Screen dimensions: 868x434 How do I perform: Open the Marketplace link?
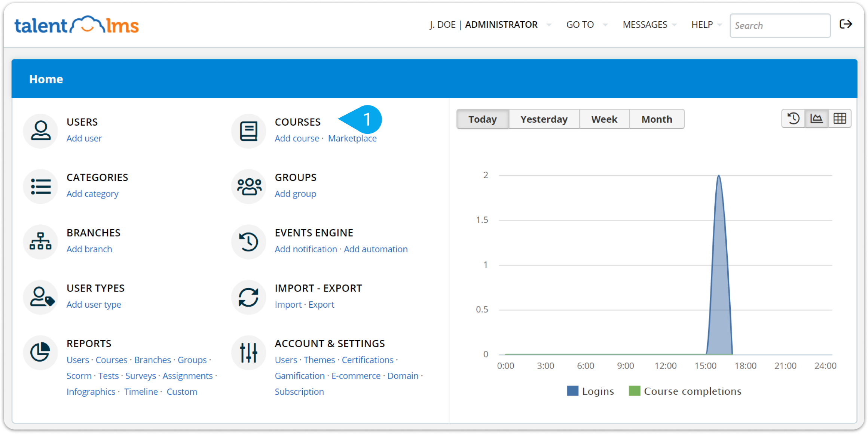(x=352, y=138)
